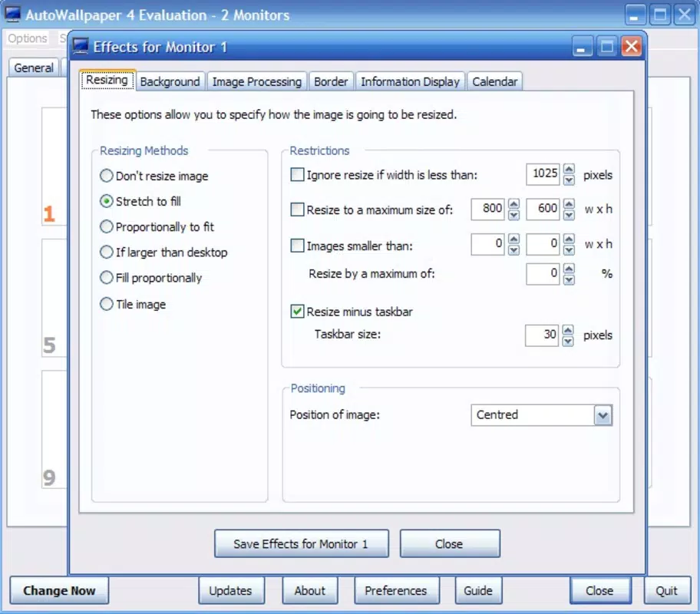
Task: Open the Position of image dropdown
Action: tap(603, 415)
